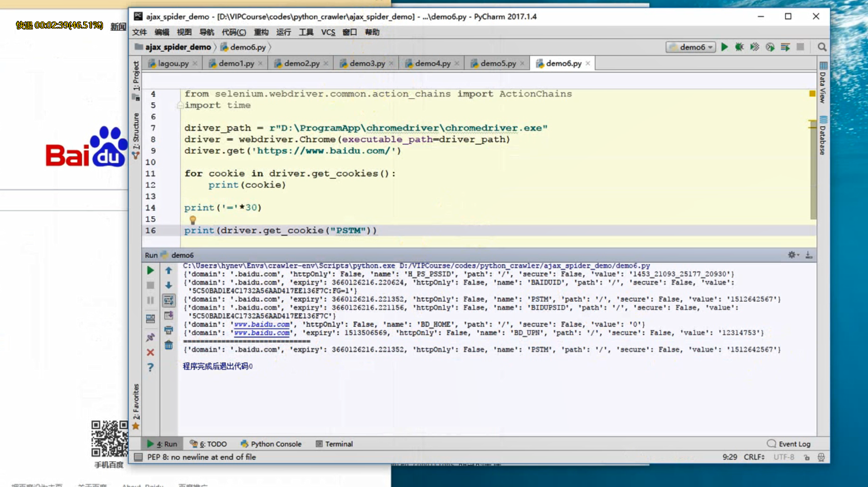Switch to demo5.py tab

[x=498, y=64]
